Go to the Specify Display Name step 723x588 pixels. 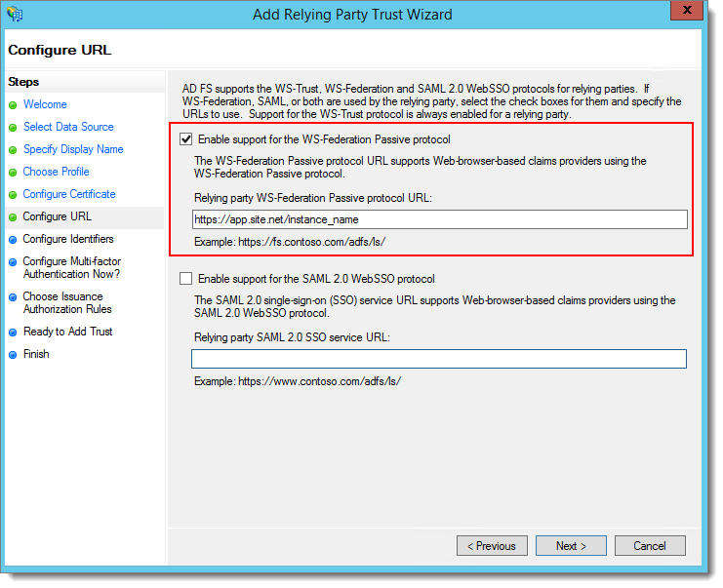73,149
